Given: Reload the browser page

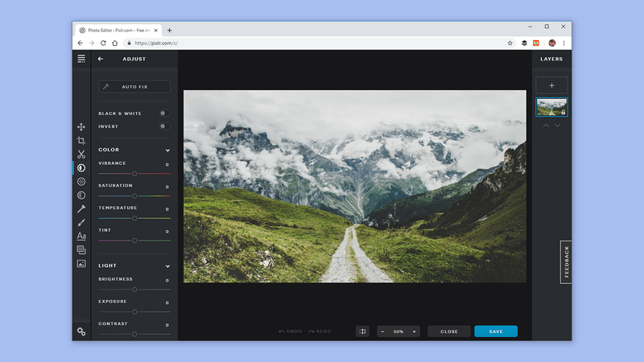Looking at the screenshot, I should pyautogui.click(x=103, y=43).
